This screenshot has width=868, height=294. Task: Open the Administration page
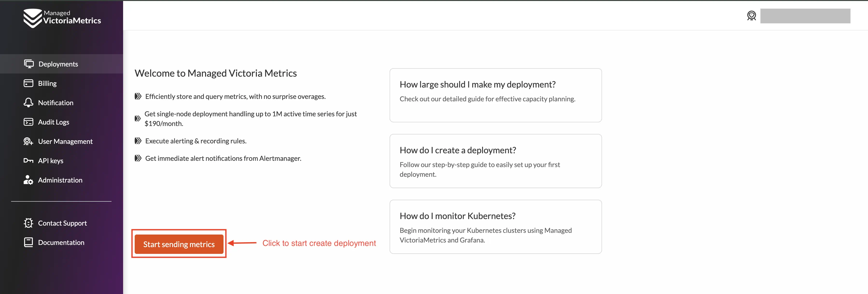coord(61,180)
